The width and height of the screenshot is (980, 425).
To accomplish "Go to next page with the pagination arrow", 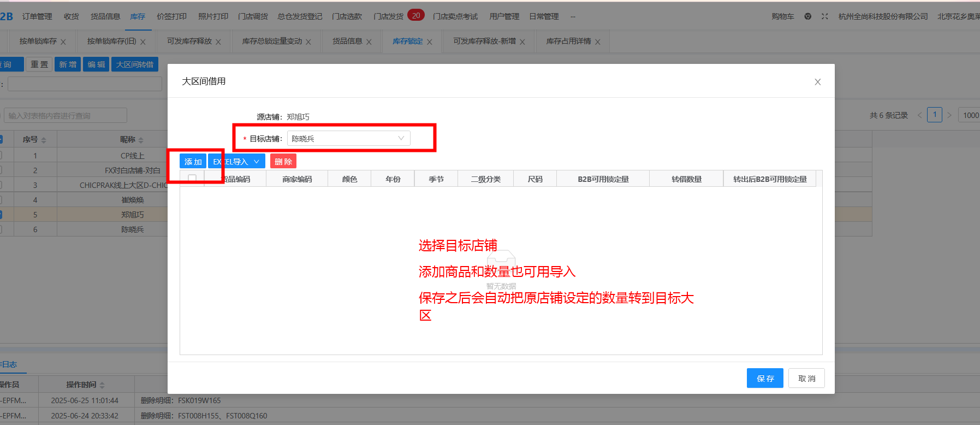I will pos(949,115).
